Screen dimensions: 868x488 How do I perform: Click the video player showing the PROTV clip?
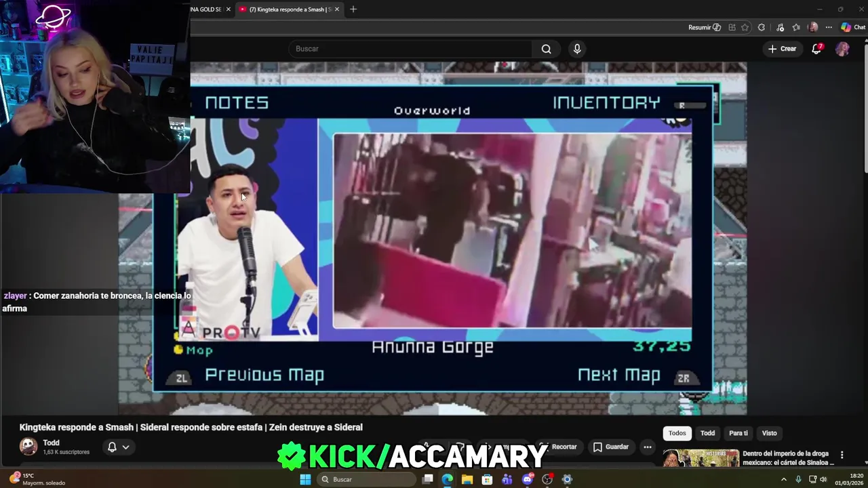(x=434, y=237)
